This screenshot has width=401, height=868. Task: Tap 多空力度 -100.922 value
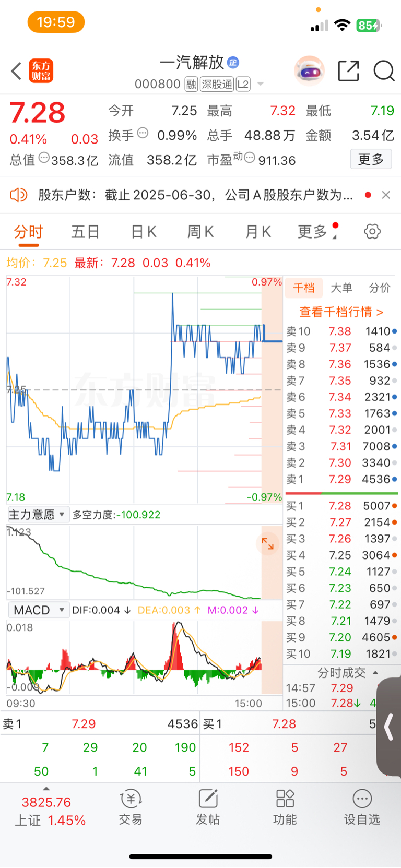click(116, 515)
